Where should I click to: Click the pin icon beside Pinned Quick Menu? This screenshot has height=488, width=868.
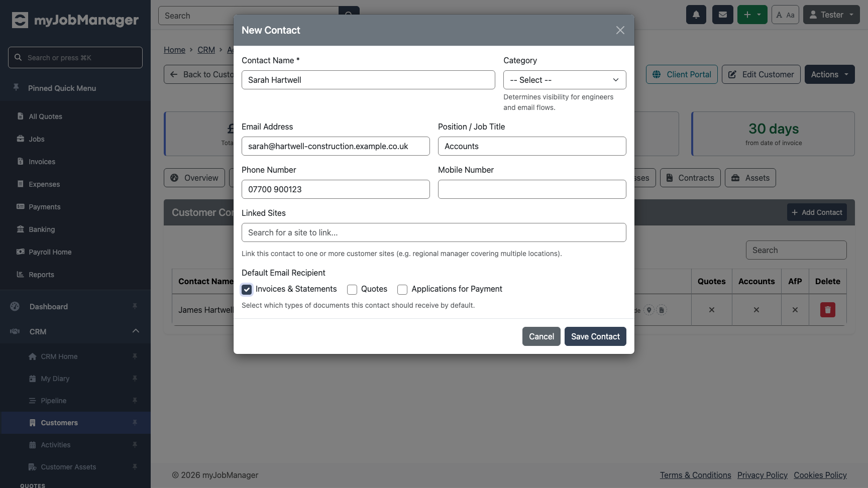point(16,88)
